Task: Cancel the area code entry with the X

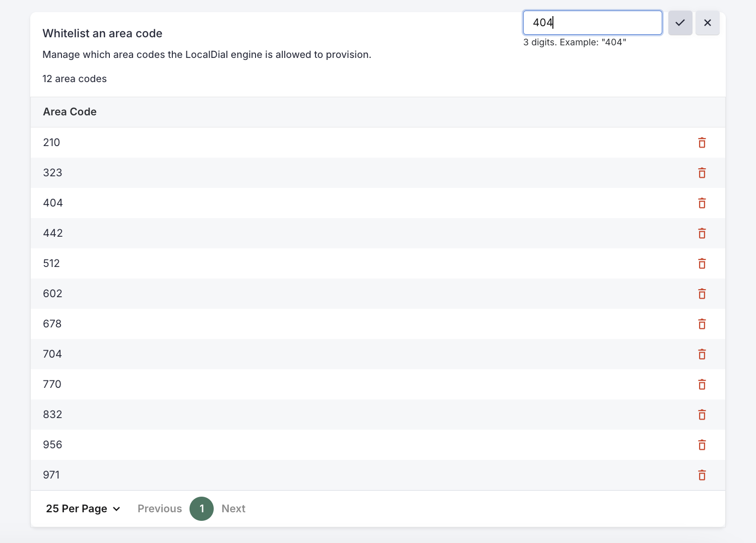Action: point(707,23)
